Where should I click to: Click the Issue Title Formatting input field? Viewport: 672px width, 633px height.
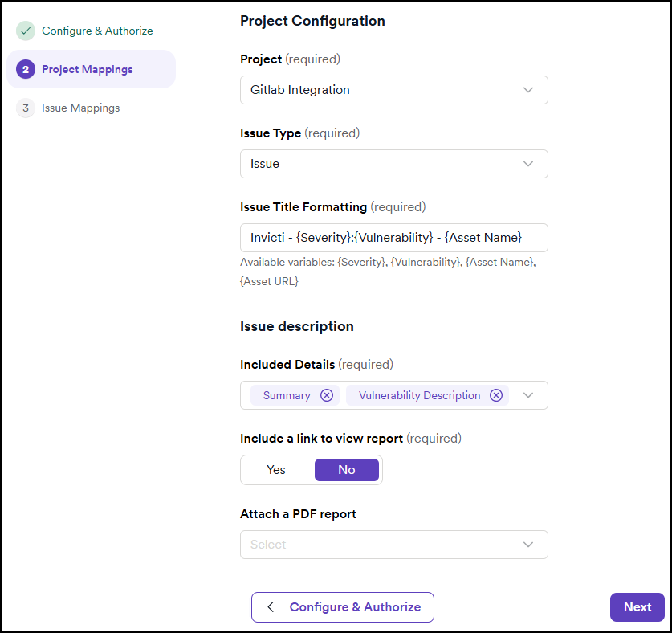coord(393,238)
